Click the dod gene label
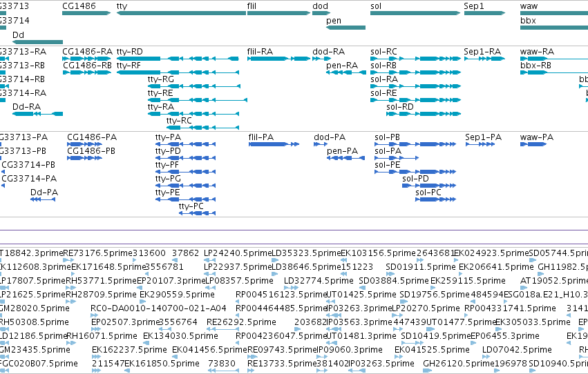 tap(320, 6)
